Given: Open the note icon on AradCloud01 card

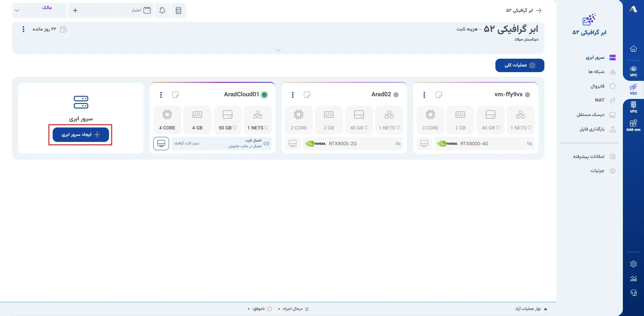Looking at the screenshot, I should tap(175, 95).
